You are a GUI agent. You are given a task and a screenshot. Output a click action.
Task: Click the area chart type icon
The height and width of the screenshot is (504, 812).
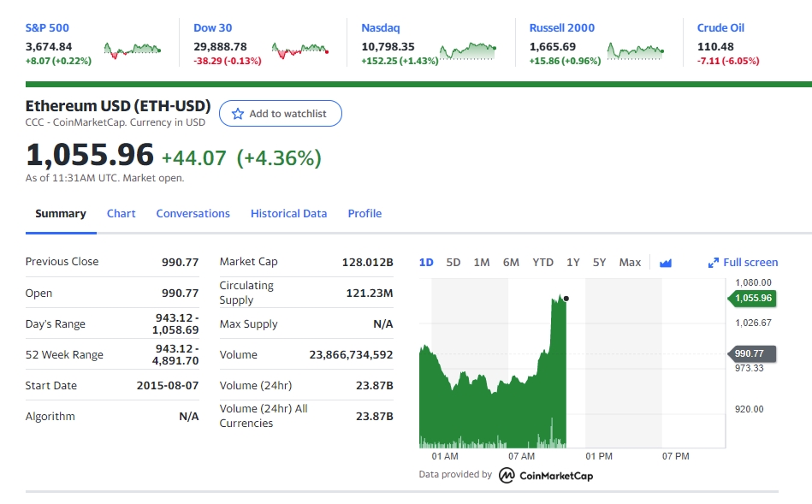pos(666,263)
